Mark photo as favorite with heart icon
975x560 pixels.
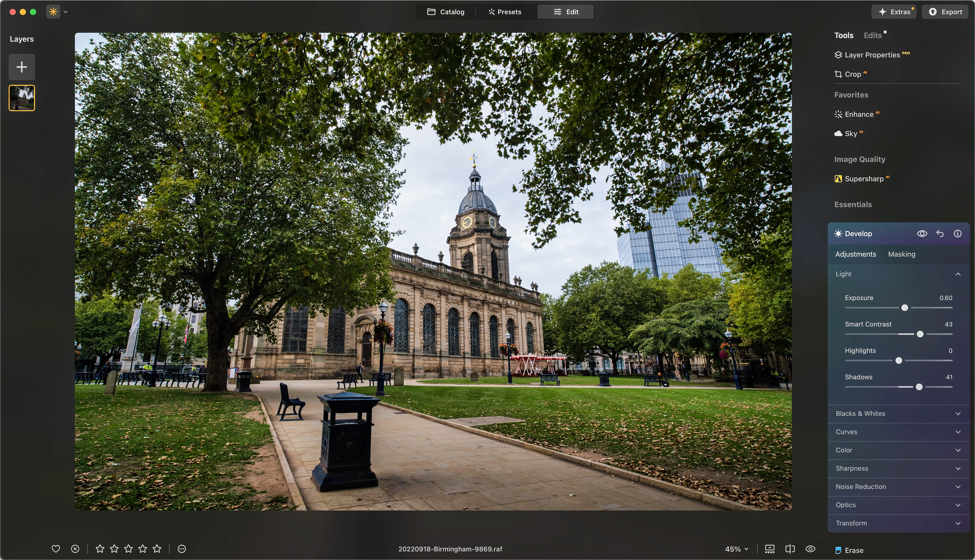[56, 549]
